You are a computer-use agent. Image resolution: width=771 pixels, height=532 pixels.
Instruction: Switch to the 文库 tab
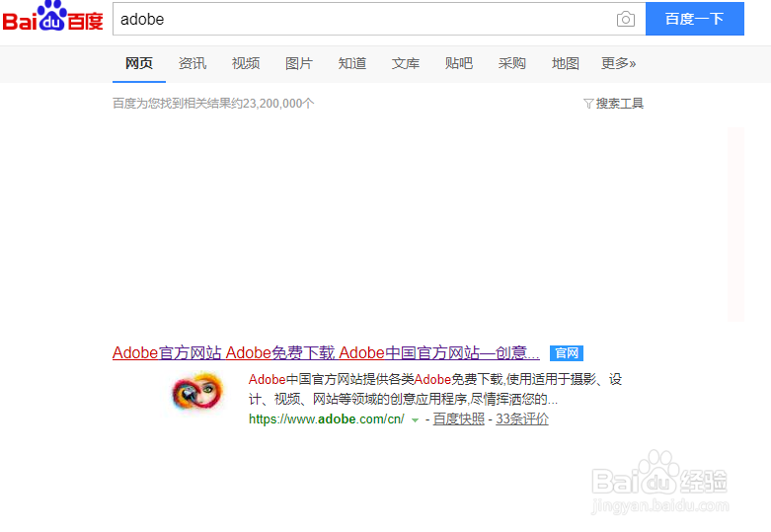click(406, 63)
